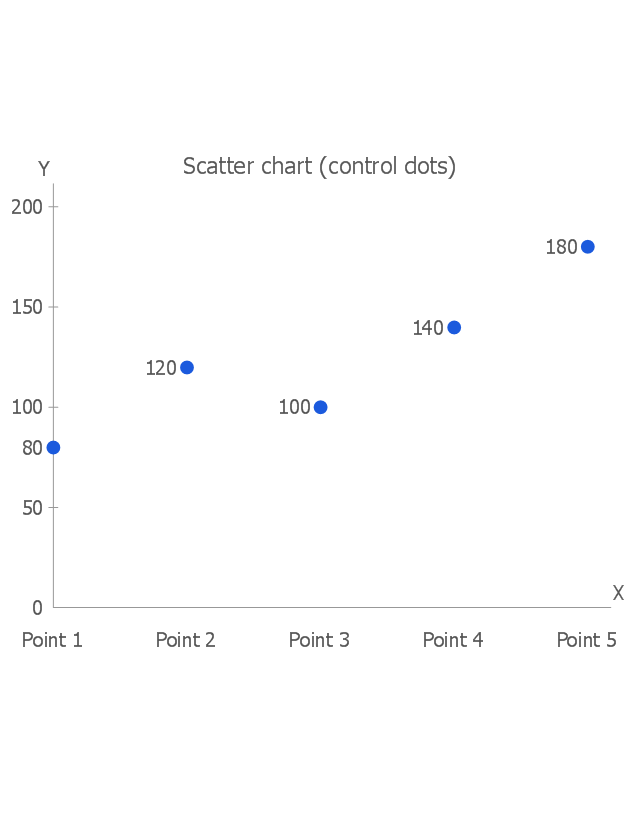Image resolution: width=640 pixels, height=813 pixels.
Task: Click the 140 data value label
Action: click(428, 328)
